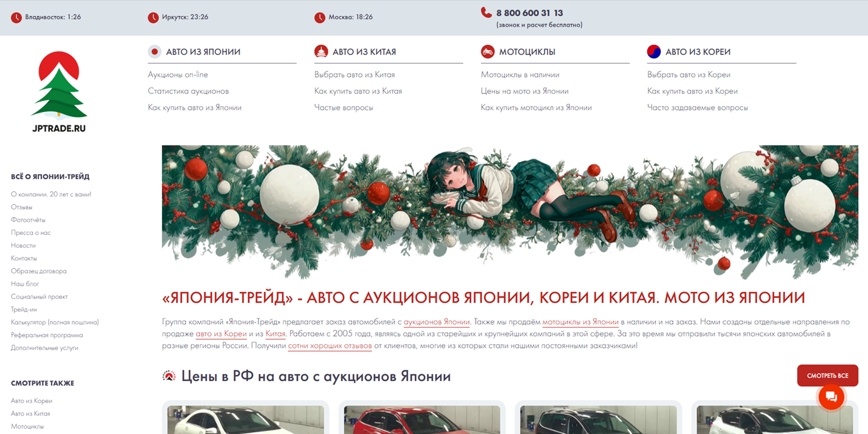Click the red car listing thumbnail
Viewport: 868px width, 434px height.
tap(422, 419)
